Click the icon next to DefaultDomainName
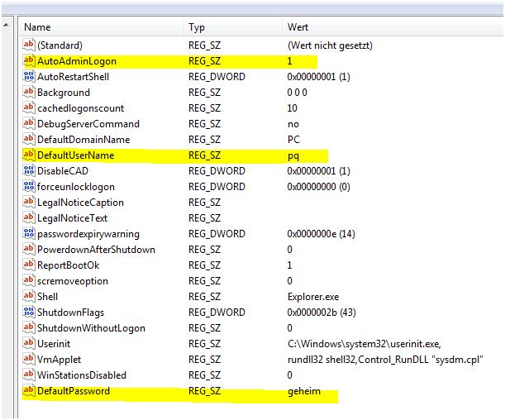 pos(28,139)
